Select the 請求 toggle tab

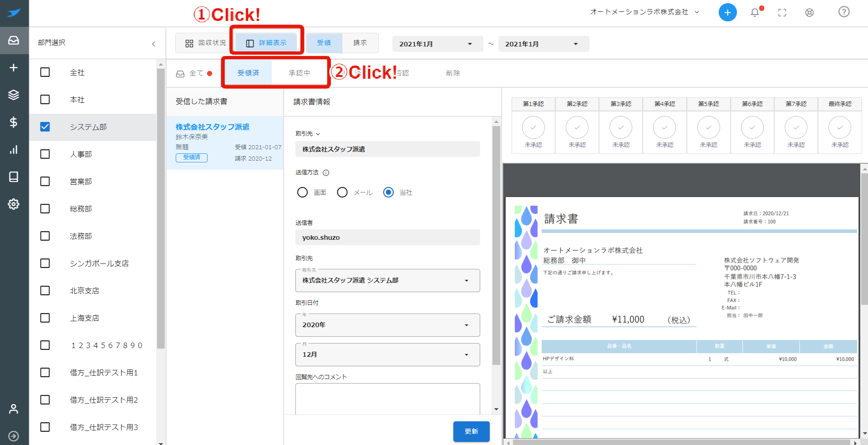[360, 43]
